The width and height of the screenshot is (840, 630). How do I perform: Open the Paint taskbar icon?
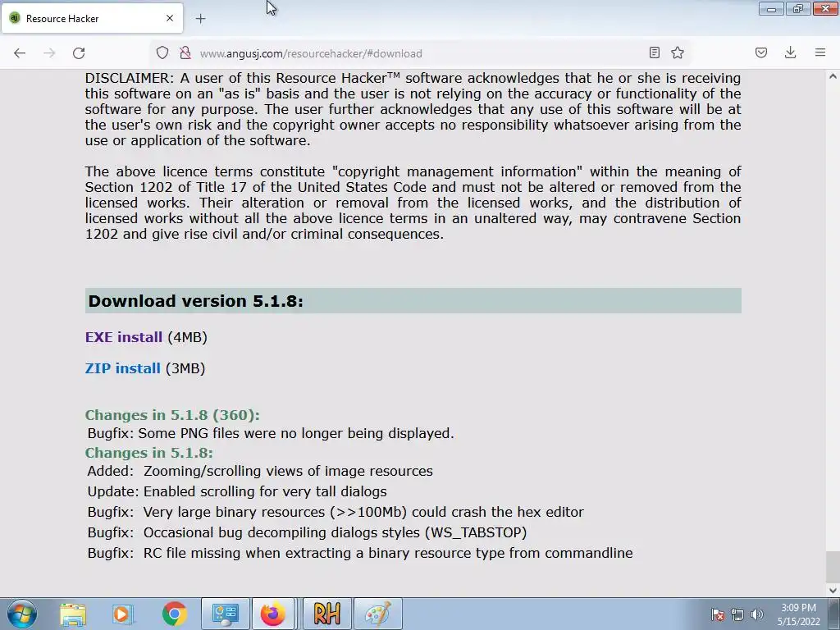(377, 614)
